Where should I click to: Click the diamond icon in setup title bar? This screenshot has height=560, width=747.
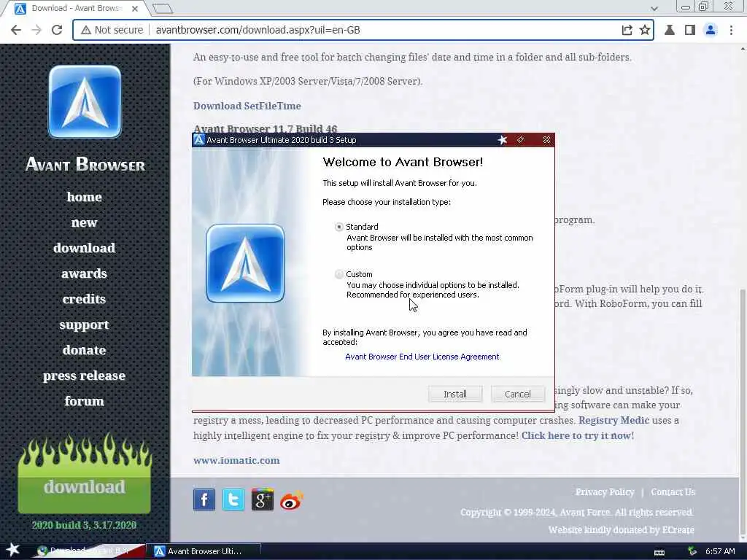(520, 139)
